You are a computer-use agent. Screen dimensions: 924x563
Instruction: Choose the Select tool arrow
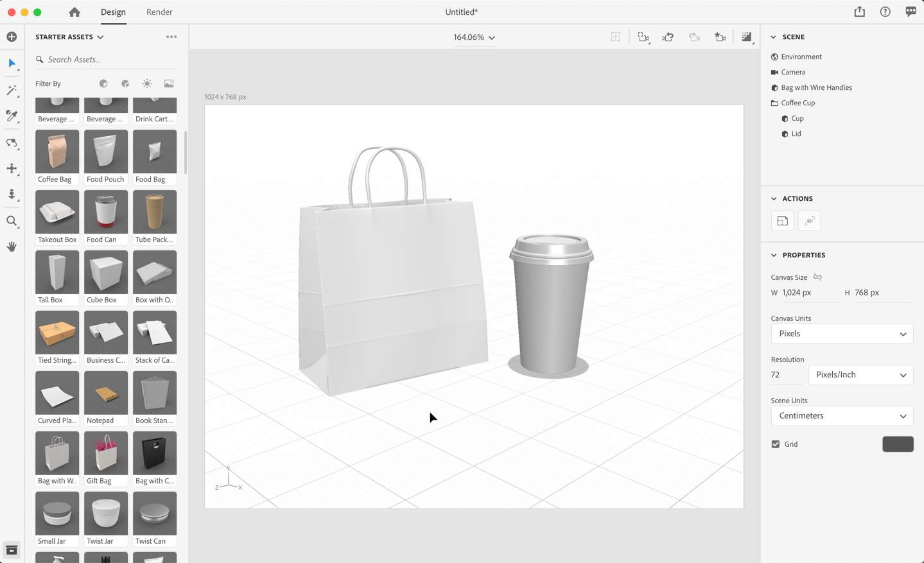tap(12, 63)
